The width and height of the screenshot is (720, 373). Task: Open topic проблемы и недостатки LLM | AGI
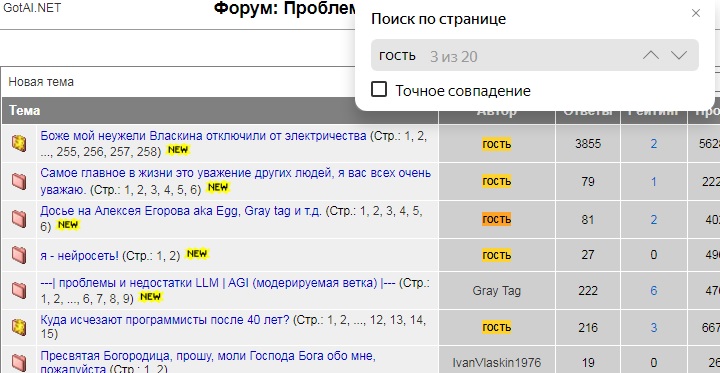point(218,283)
